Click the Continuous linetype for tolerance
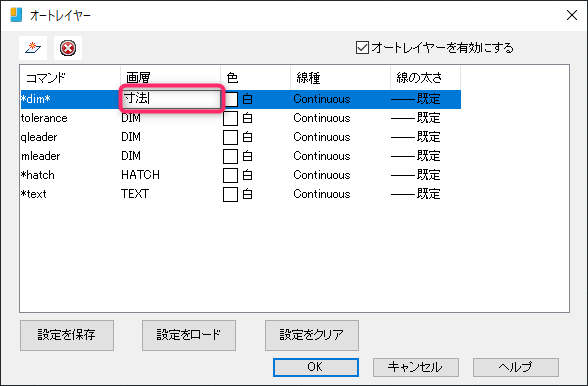Image resolution: width=588 pixels, height=386 pixels. pos(322,118)
